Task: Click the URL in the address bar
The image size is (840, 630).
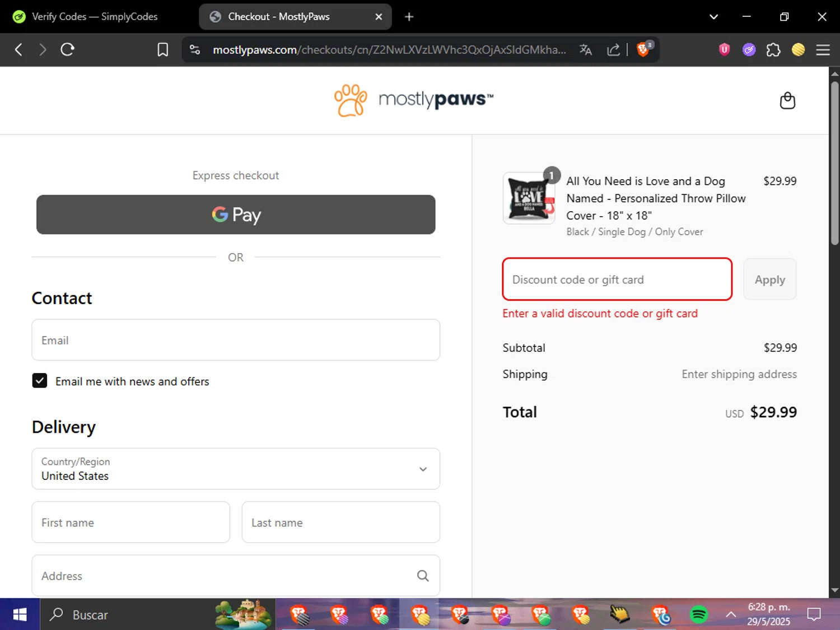Action: [x=389, y=50]
